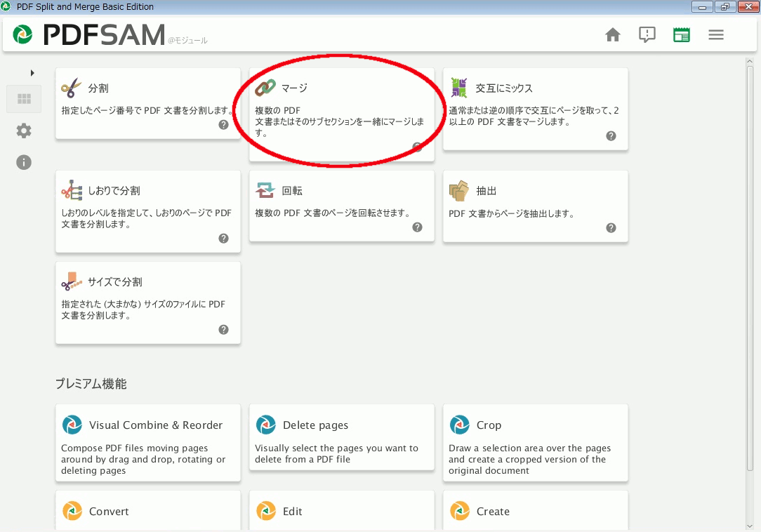The width and height of the screenshot is (761, 532).
Task: Click the Edit orange logo icon
Action: click(266, 511)
